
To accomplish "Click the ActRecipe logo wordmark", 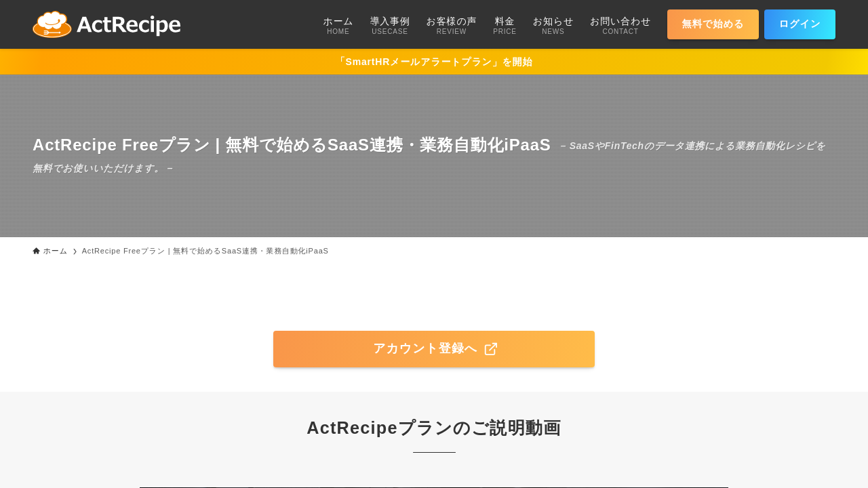I will point(128,25).
